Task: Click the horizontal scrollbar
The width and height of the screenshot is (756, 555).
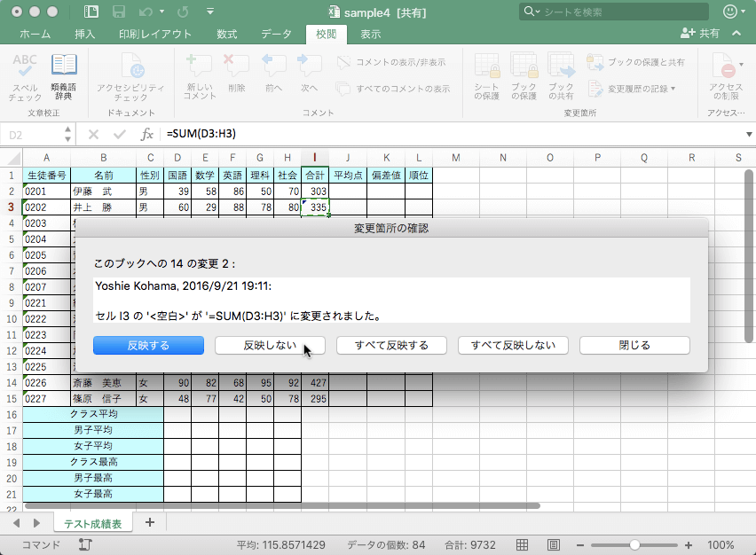Action: 282,506
